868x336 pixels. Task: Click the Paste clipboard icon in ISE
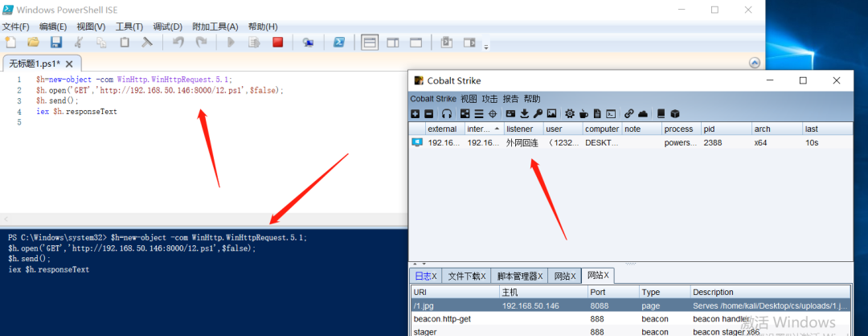click(125, 42)
